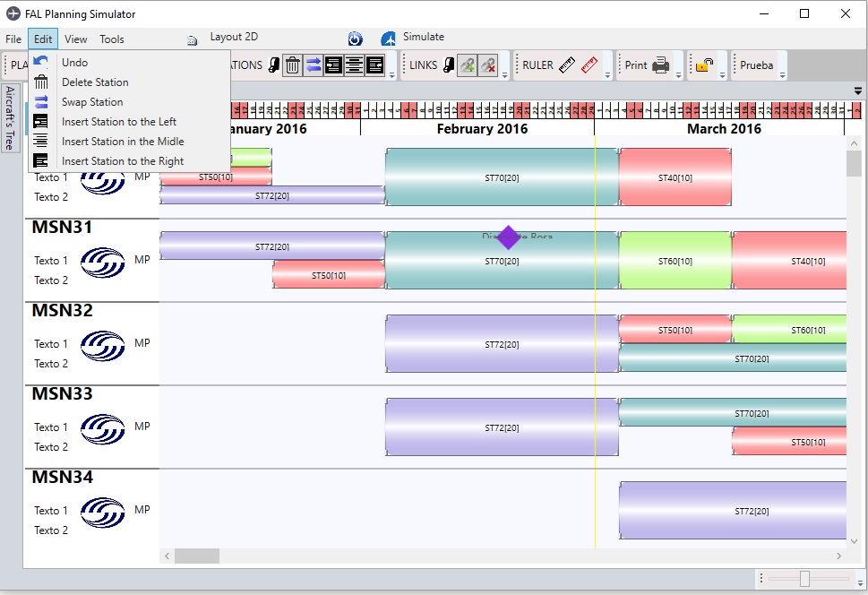Click the zoom slider handle

point(804,579)
